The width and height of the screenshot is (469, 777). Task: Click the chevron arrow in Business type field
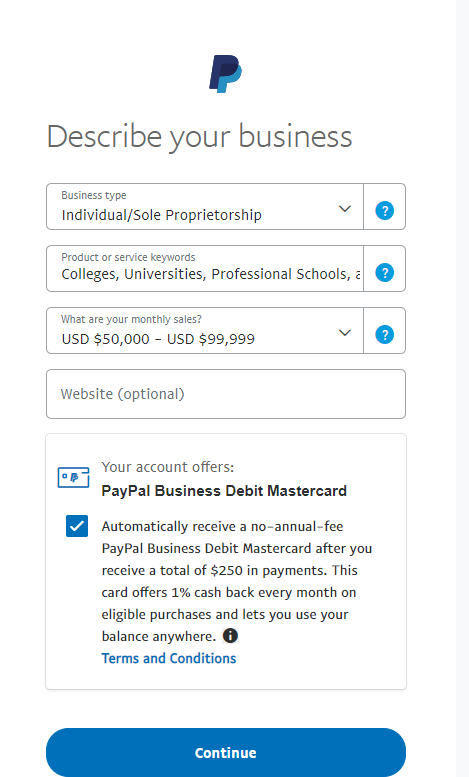click(x=345, y=209)
